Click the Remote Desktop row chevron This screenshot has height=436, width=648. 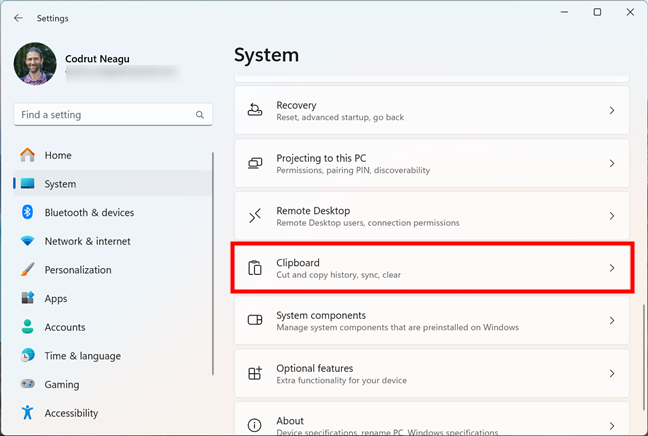tap(612, 216)
